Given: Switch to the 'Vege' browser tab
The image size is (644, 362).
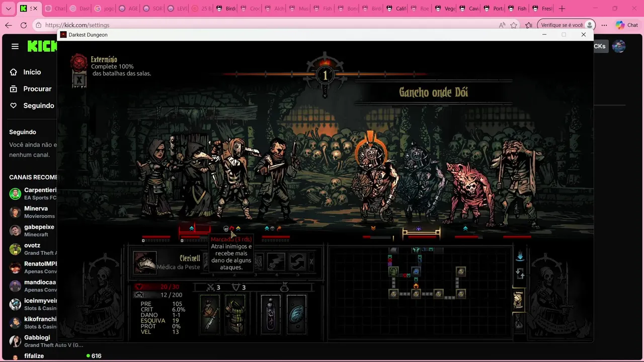Looking at the screenshot, I should 444,9.
